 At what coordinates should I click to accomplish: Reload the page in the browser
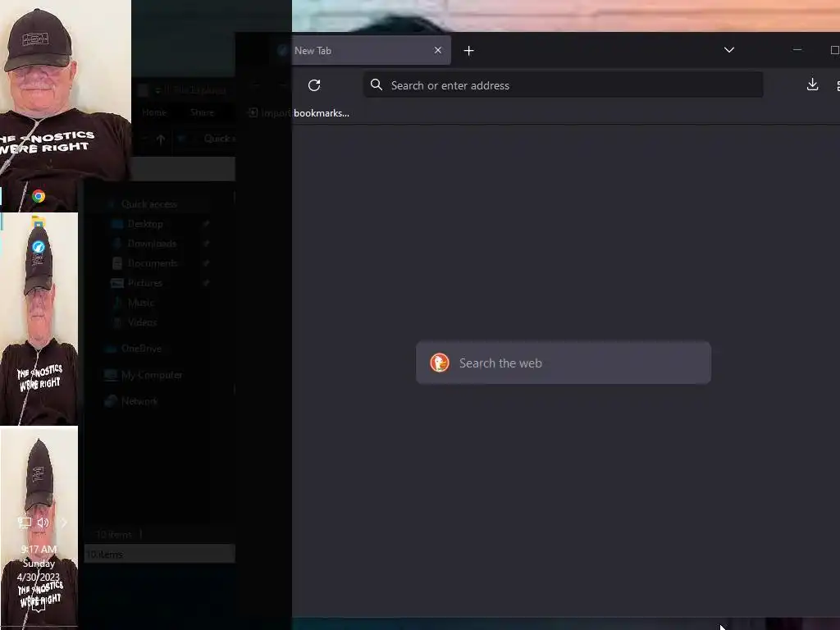[x=314, y=85]
